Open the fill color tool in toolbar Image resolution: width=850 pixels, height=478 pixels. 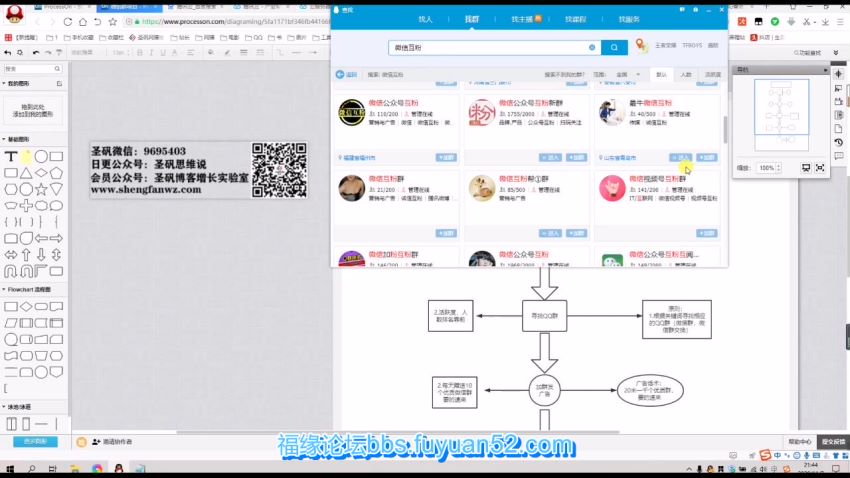[x=211, y=53]
